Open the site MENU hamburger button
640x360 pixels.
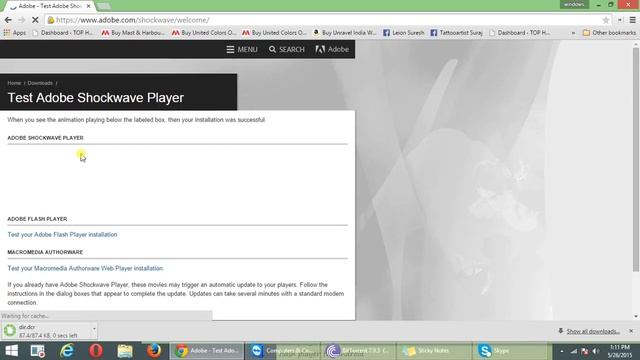(242, 49)
